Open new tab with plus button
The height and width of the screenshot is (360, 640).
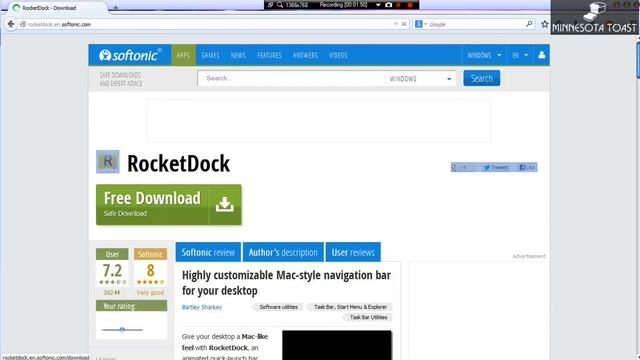tap(116, 8)
